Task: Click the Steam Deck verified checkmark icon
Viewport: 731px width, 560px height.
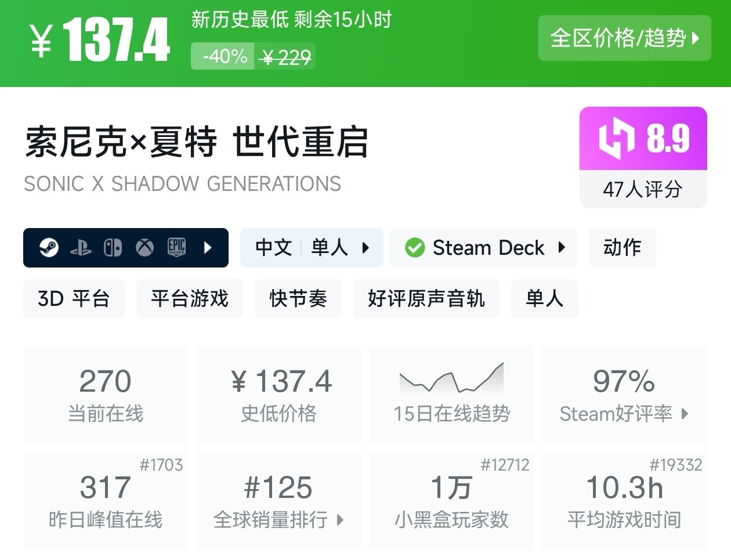Action: 415,248
